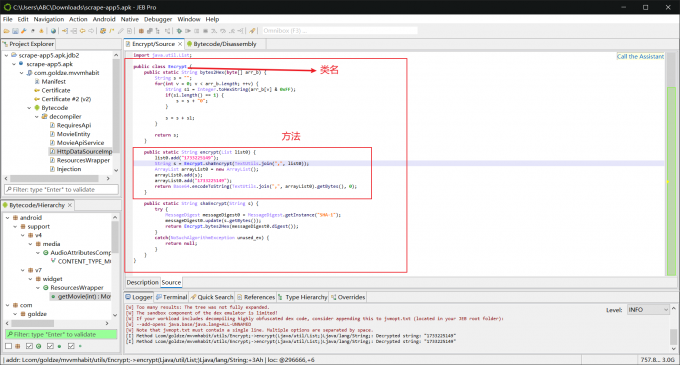Collapse the v7 package in hierarchy
Viewport: 680px width, 365px height.
pyautogui.click(x=23, y=270)
